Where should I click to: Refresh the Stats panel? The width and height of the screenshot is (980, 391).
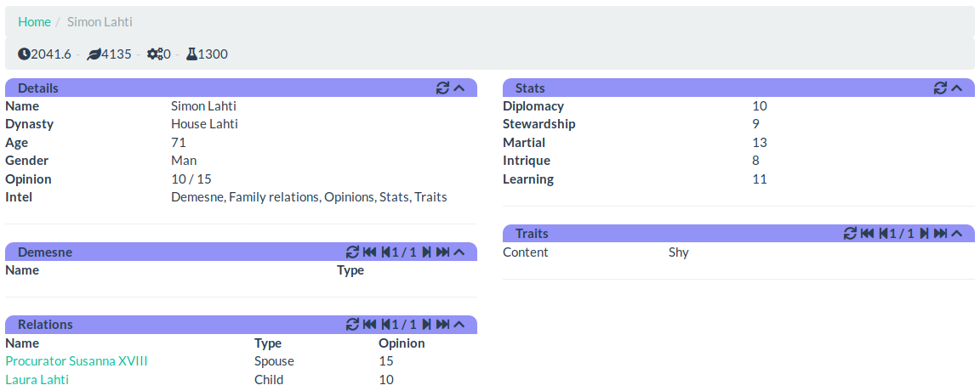940,88
